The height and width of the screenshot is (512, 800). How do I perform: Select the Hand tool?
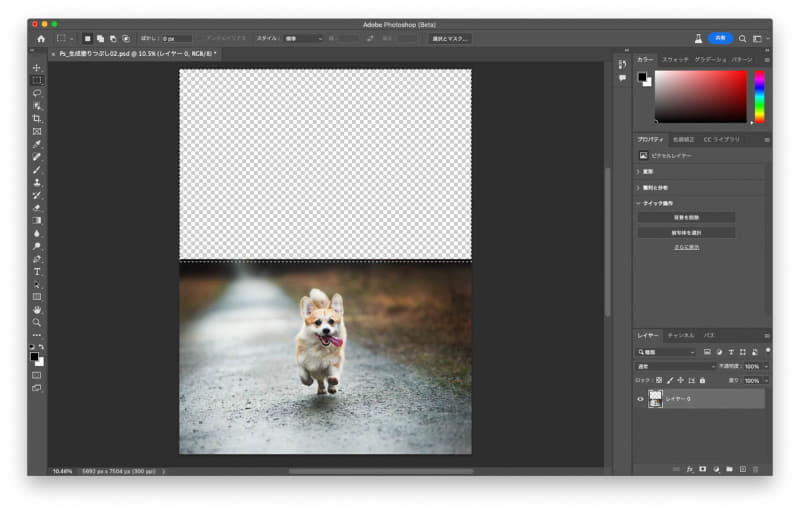click(37, 310)
